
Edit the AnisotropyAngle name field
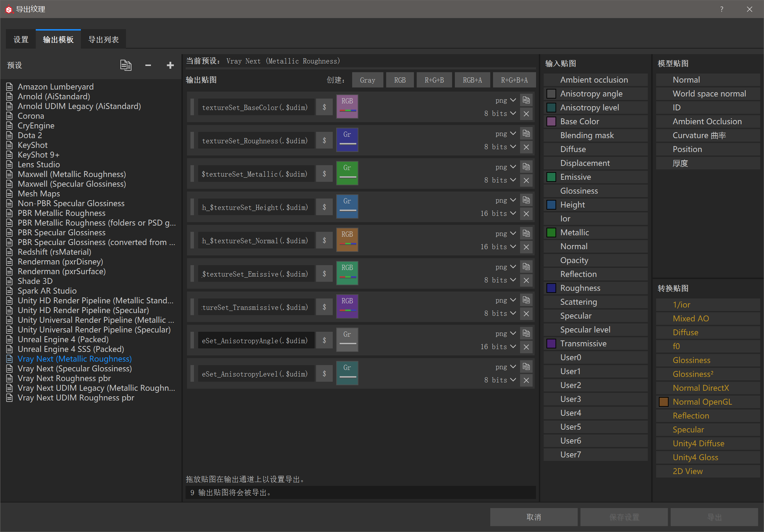[256, 340]
